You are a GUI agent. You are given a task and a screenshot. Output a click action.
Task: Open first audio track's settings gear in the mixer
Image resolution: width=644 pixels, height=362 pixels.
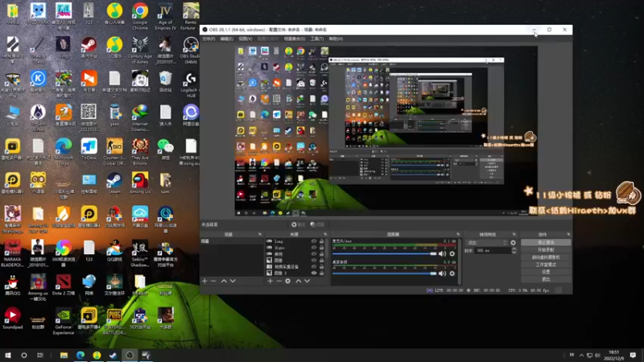click(452, 253)
